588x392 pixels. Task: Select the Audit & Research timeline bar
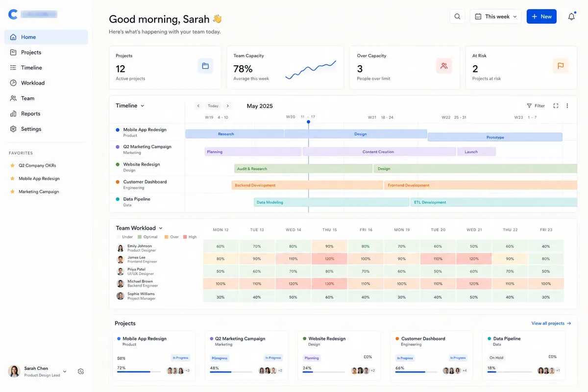coord(303,169)
